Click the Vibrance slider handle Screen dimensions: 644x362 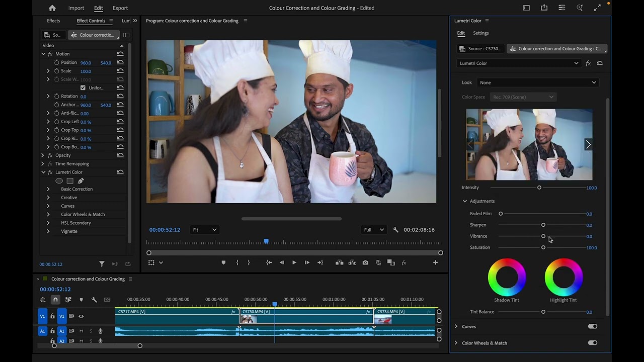click(x=543, y=236)
